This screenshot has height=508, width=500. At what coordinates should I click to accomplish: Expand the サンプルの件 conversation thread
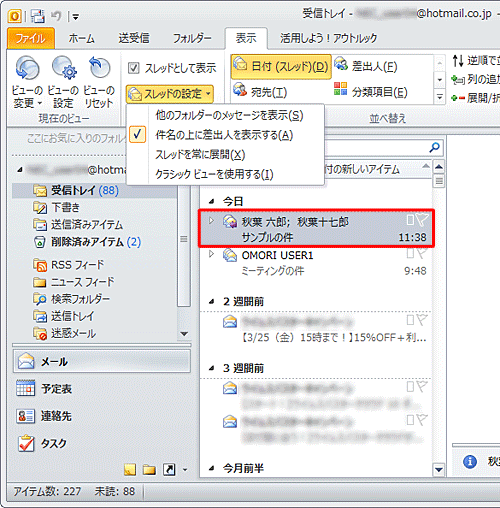(211, 220)
